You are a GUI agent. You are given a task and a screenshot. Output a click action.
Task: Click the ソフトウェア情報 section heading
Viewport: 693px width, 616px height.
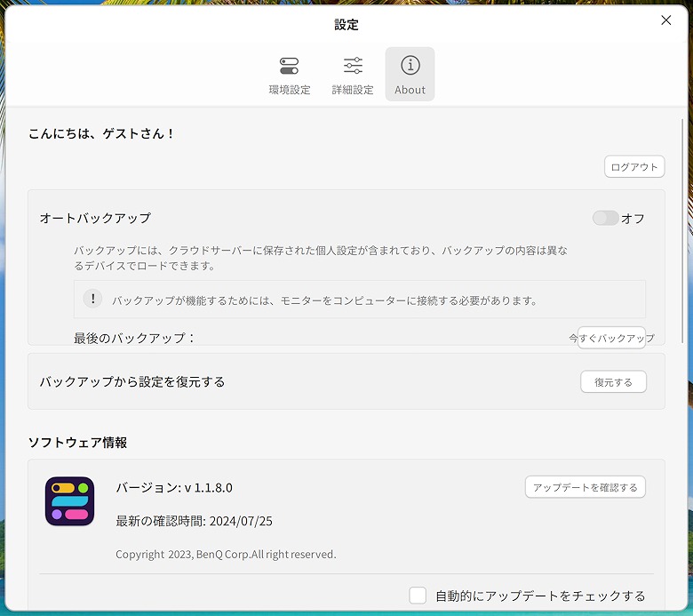pyautogui.click(x=77, y=442)
